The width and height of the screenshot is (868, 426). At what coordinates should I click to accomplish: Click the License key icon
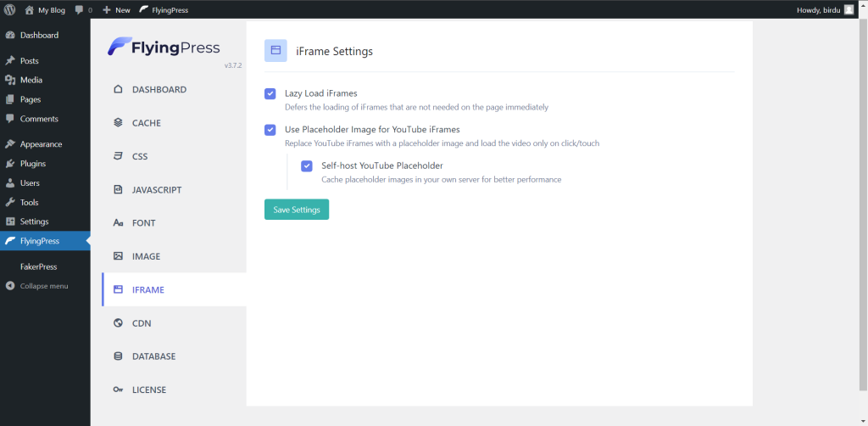coord(118,390)
